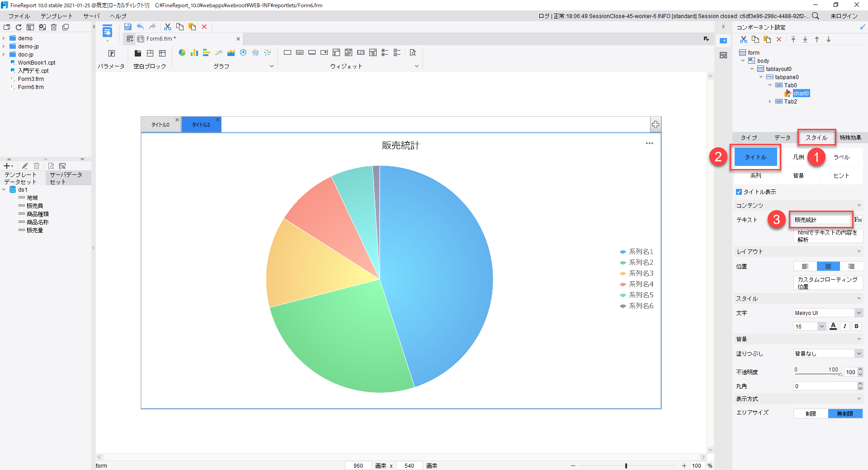Viewport: 868px width, 470px height.
Task: Switch to the タイトル0 tab in the form
Action: coord(160,125)
